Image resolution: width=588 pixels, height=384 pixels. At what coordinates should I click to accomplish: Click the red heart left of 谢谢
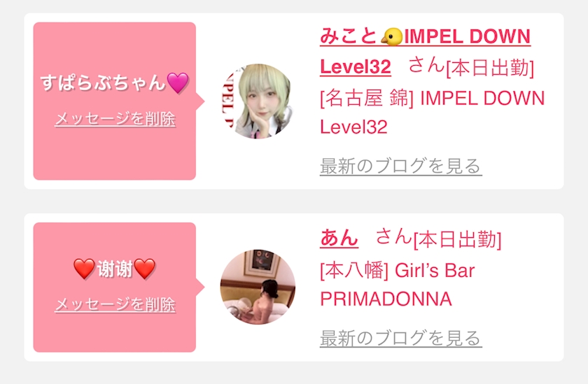tap(85, 269)
